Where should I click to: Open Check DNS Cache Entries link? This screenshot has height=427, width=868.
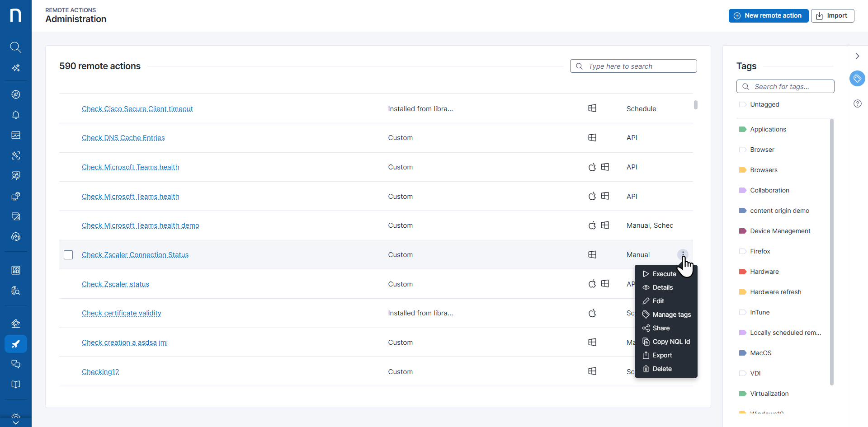coord(123,138)
